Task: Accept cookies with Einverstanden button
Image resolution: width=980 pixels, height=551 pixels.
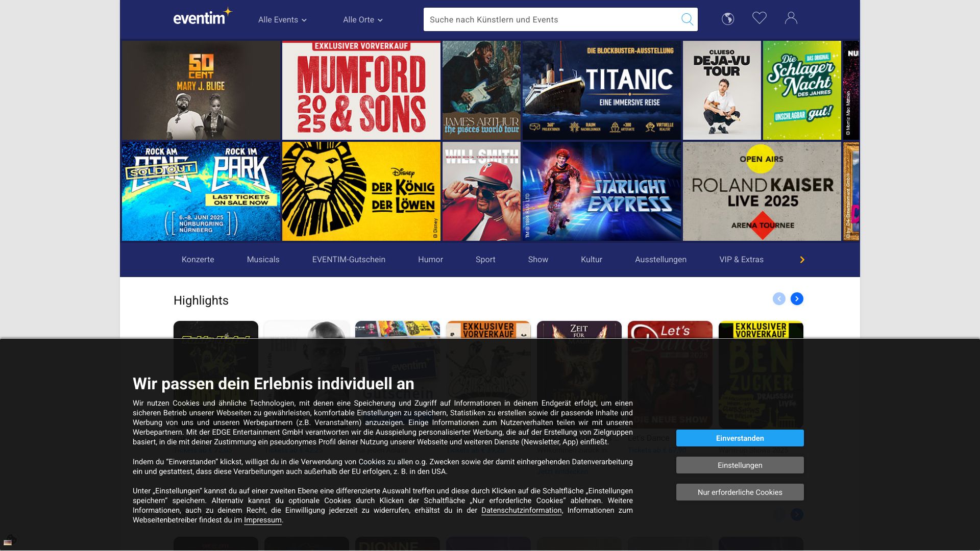Action: tap(740, 438)
